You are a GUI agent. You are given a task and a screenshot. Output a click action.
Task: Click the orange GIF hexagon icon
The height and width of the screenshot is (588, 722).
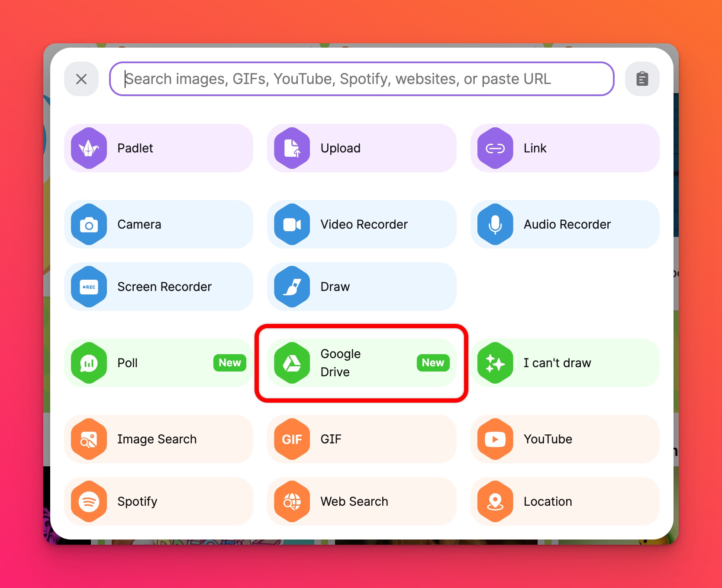pyautogui.click(x=292, y=439)
